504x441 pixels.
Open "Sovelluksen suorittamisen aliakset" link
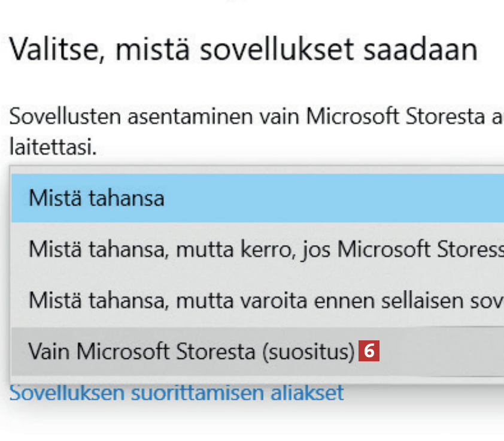[177, 392]
